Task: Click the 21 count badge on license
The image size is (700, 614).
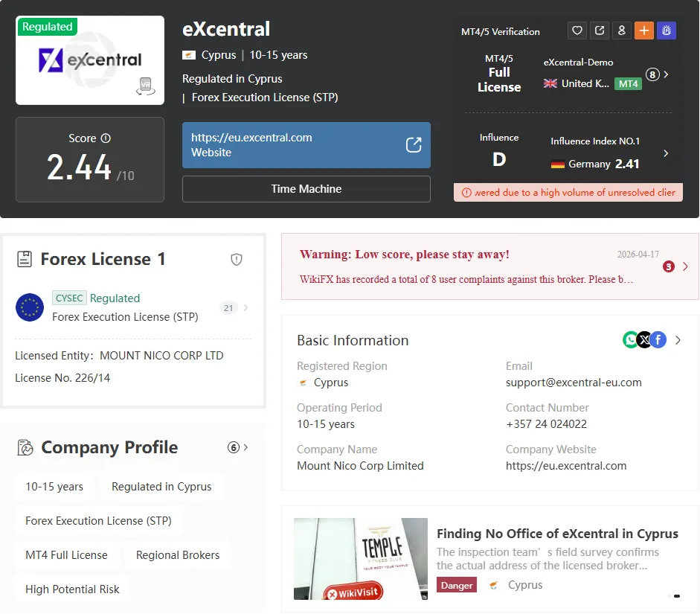Action: coord(228,307)
